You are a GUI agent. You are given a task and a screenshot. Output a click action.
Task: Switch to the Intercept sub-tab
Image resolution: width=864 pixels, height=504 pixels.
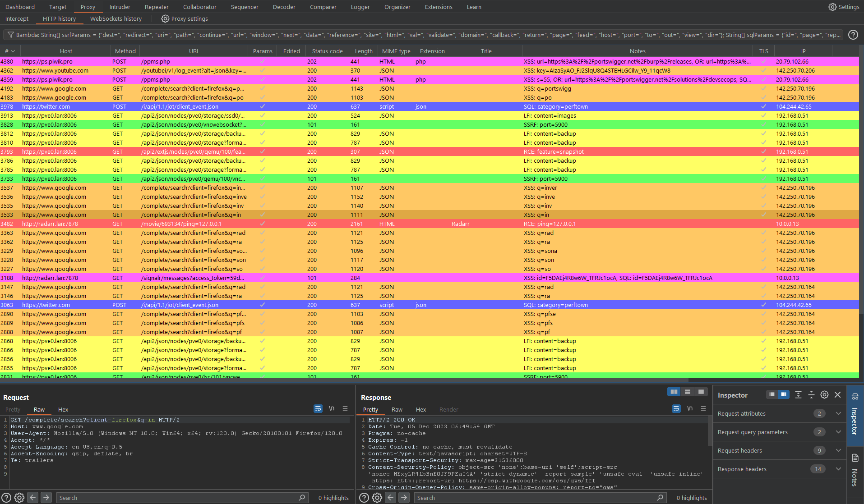[17, 18]
